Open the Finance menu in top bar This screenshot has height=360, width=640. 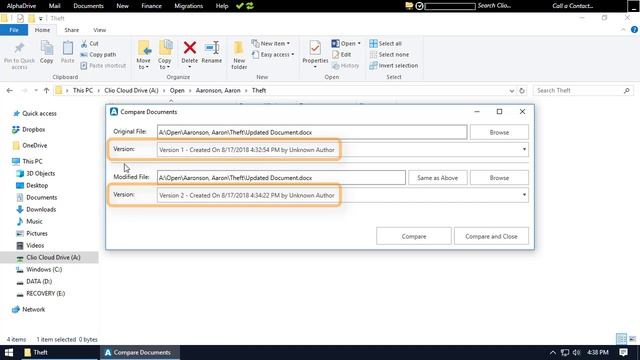pos(151,6)
